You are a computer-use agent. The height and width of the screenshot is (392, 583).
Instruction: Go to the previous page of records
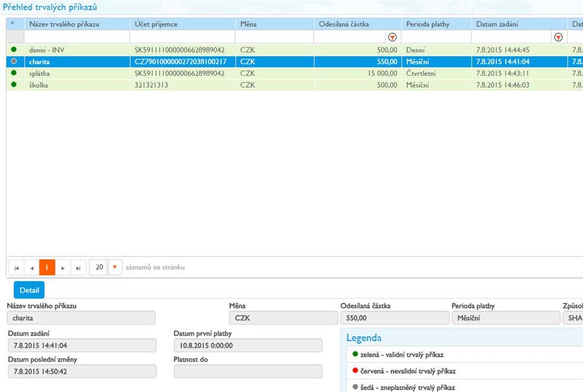32,267
